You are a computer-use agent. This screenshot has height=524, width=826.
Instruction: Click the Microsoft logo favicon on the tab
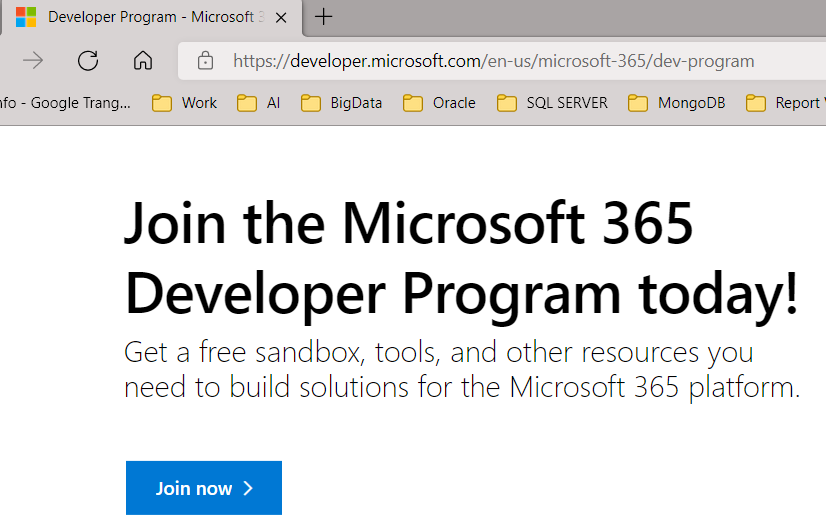pyautogui.click(x=25, y=17)
